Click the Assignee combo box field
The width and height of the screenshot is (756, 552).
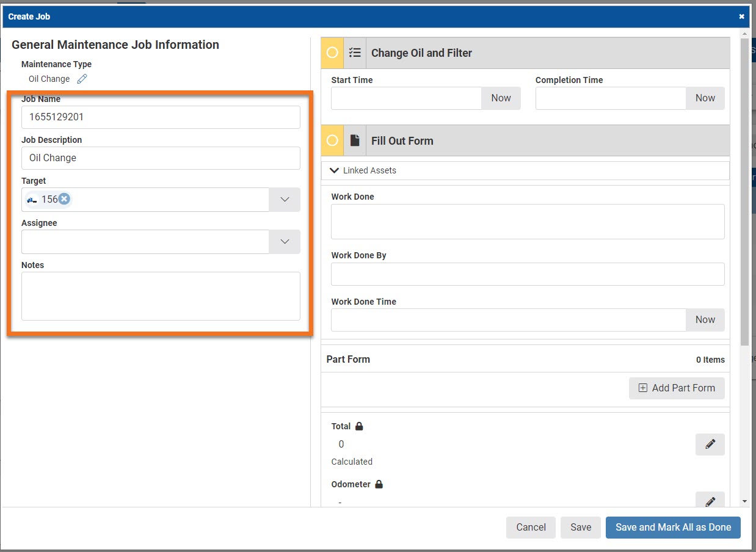[x=145, y=242]
